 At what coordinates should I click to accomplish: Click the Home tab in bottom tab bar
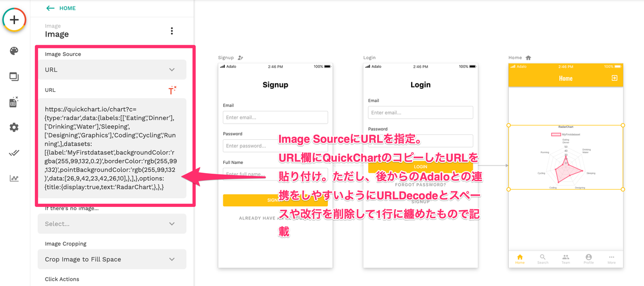(519, 259)
